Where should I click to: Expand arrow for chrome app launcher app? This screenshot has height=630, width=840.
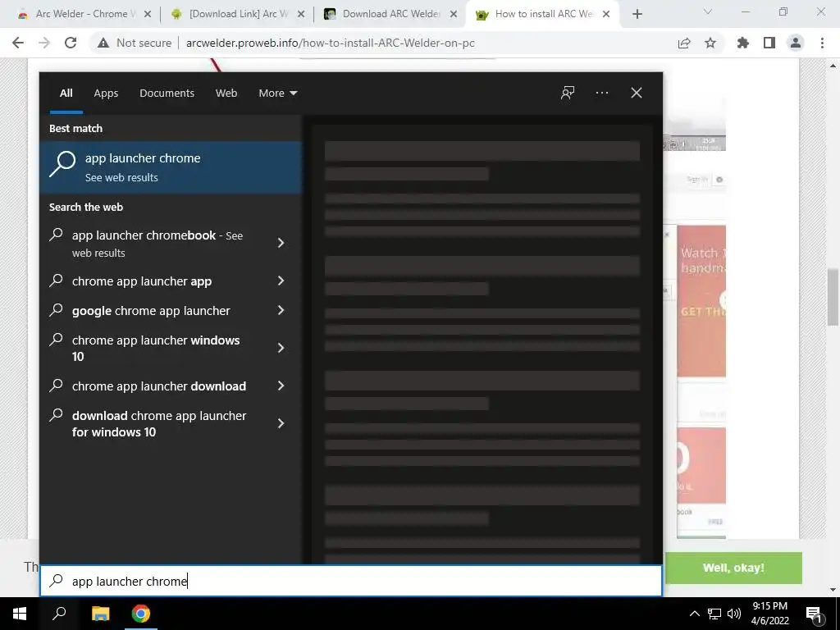(281, 281)
